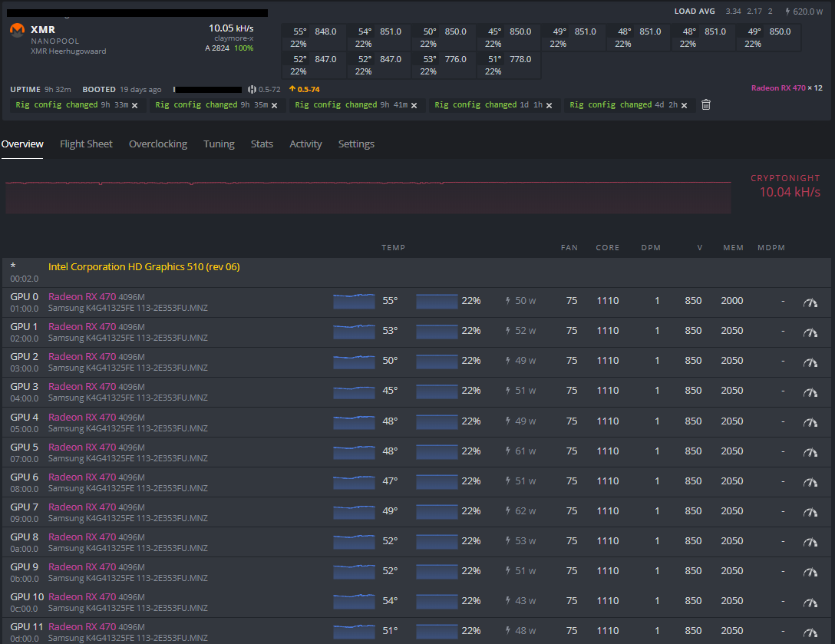Click the 45° temperature for GPU 3
The height and width of the screenshot is (644, 835).
pyautogui.click(x=391, y=391)
